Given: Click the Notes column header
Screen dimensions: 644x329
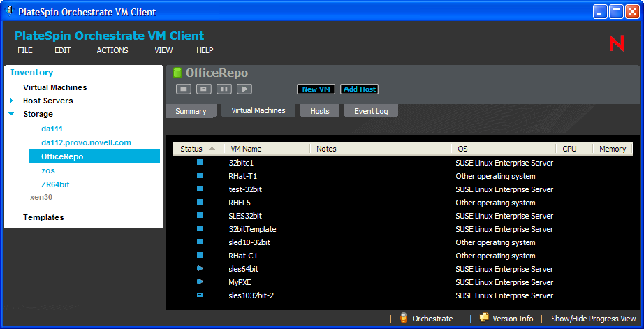Looking at the screenshot, I should tap(381, 149).
